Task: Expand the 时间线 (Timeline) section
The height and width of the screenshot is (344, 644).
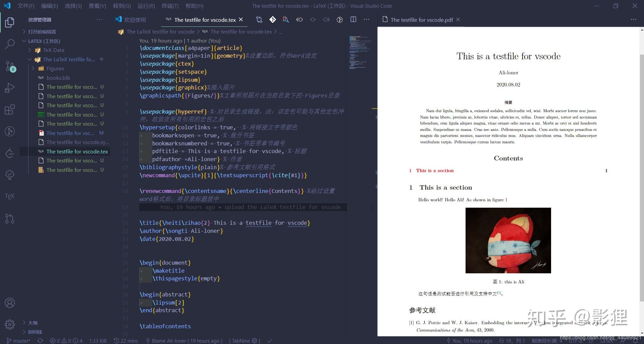Action: click(x=34, y=332)
